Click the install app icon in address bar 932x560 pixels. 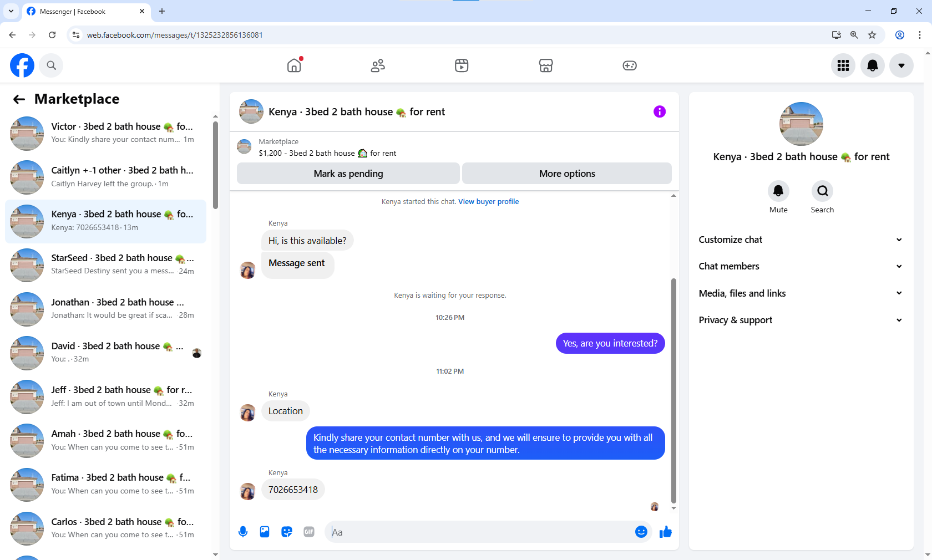[x=837, y=35]
